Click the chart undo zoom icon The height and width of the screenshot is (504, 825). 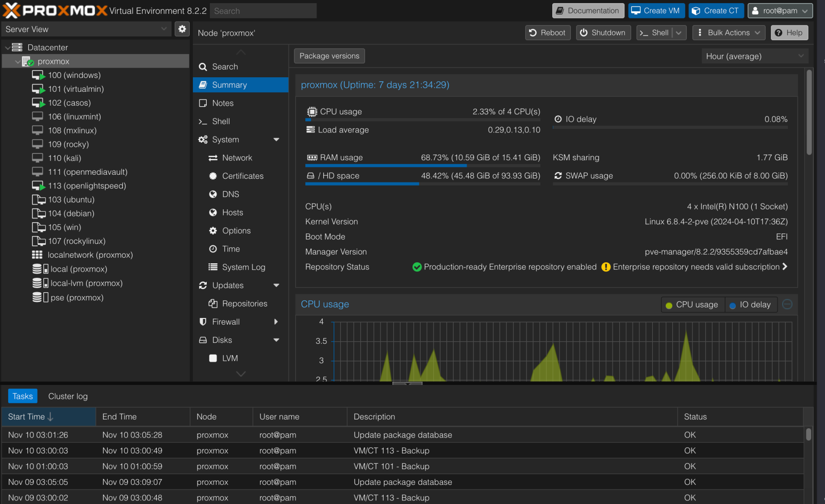(x=787, y=305)
